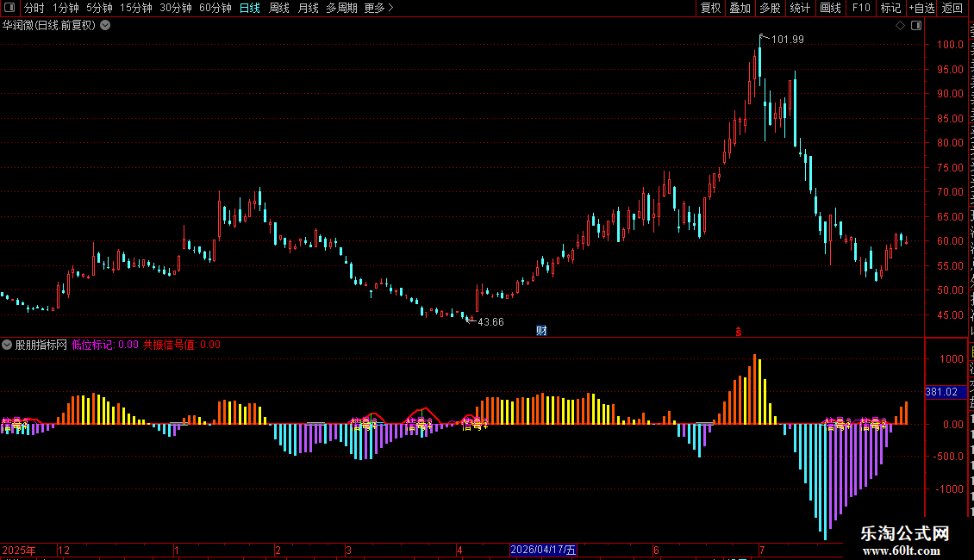This screenshot has width=974, height=560.
Task: Click the 共振信号值 indicator value label
Action: click(x=181, y=345)
